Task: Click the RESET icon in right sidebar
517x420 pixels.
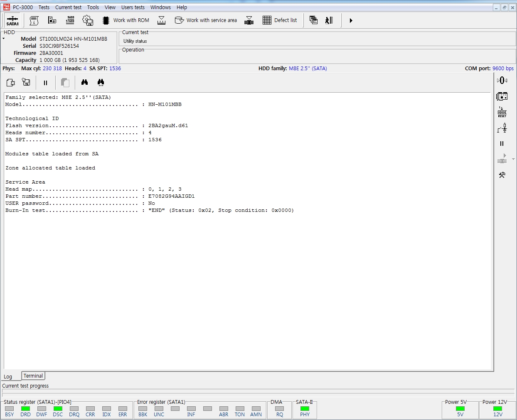Action: (502, 112)
